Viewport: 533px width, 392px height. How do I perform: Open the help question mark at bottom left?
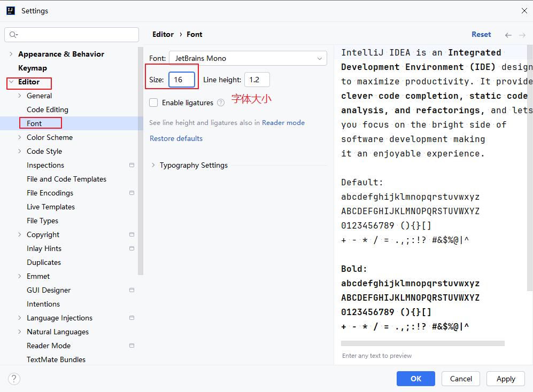[x=14, y=379]
